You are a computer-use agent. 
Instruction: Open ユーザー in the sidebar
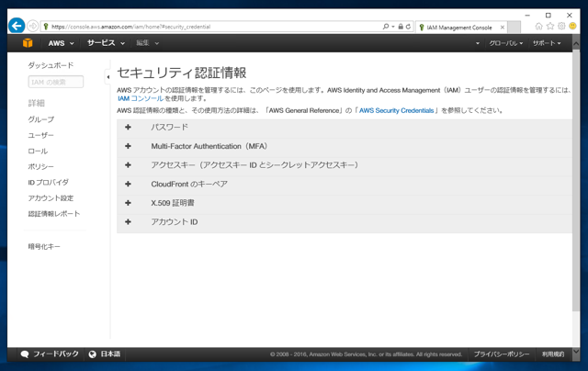click(40, 135)
